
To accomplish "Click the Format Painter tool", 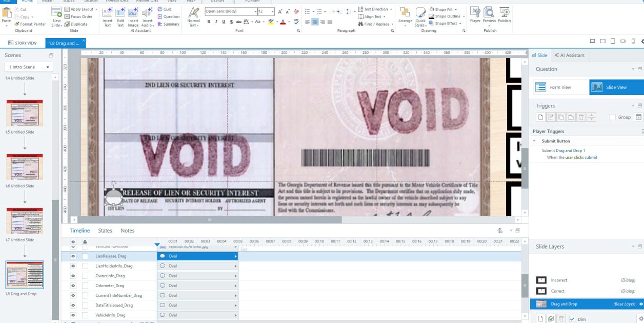I will pyautogui.click(x=30, y=24).
